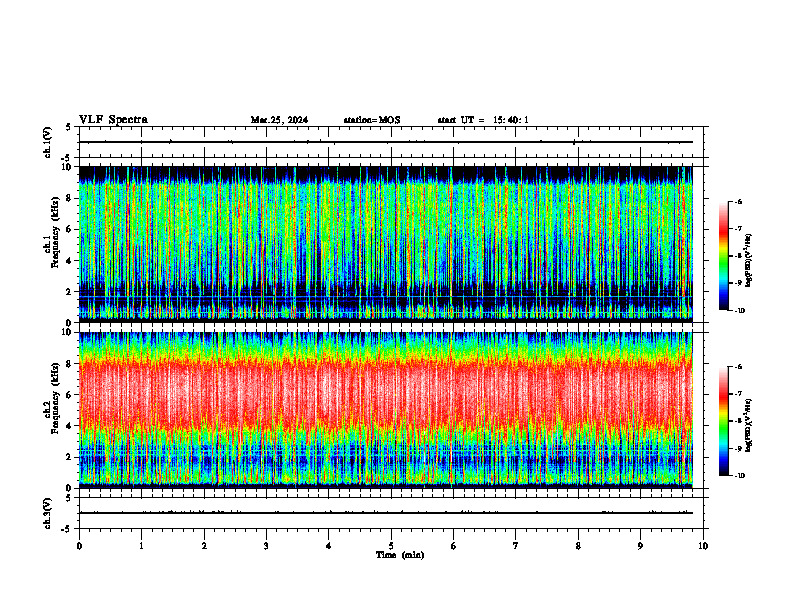792x612 pixels.
Task: Click the ch.2 spectrogram color scale bar
Action: 724,421
